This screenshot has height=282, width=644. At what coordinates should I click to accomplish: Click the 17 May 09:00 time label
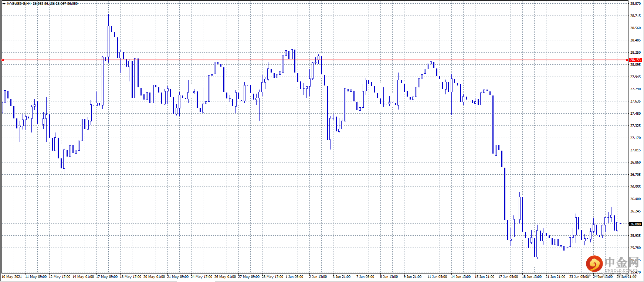point(107,276)
